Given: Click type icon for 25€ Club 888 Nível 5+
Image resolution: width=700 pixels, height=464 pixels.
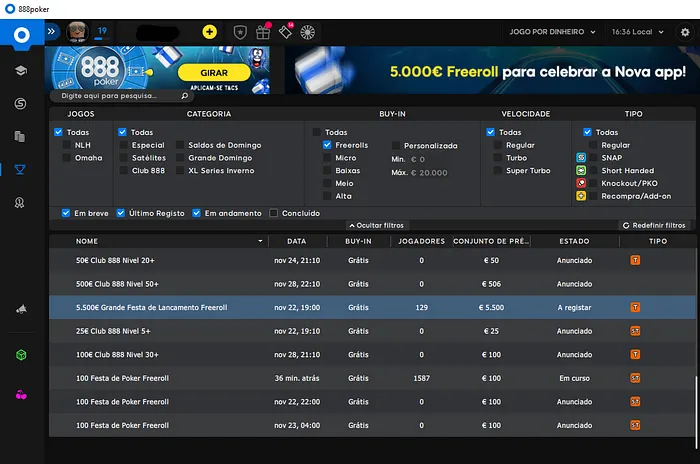Looking at the screenshot, I should tap(635, 331).
